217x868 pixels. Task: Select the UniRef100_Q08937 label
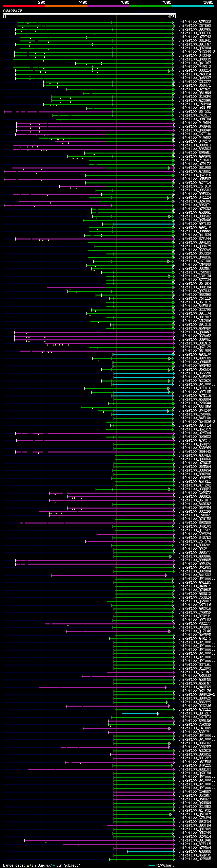(x=195, y=78)
